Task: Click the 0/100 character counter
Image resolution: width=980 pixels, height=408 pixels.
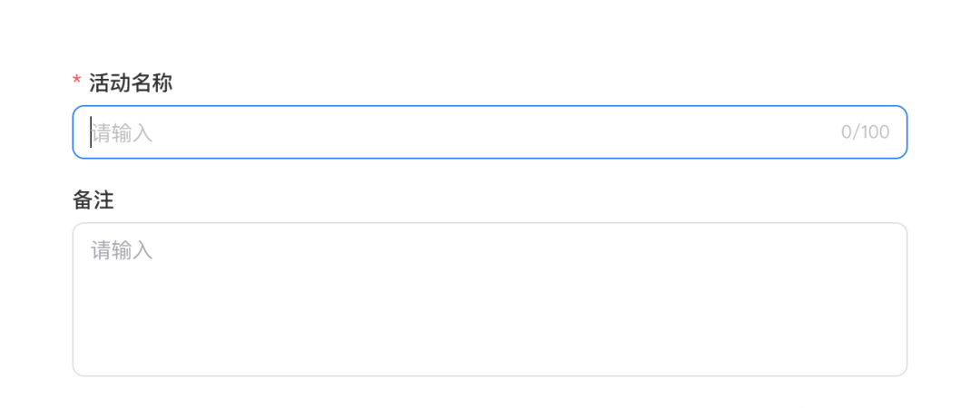Action: click(865, 132)
